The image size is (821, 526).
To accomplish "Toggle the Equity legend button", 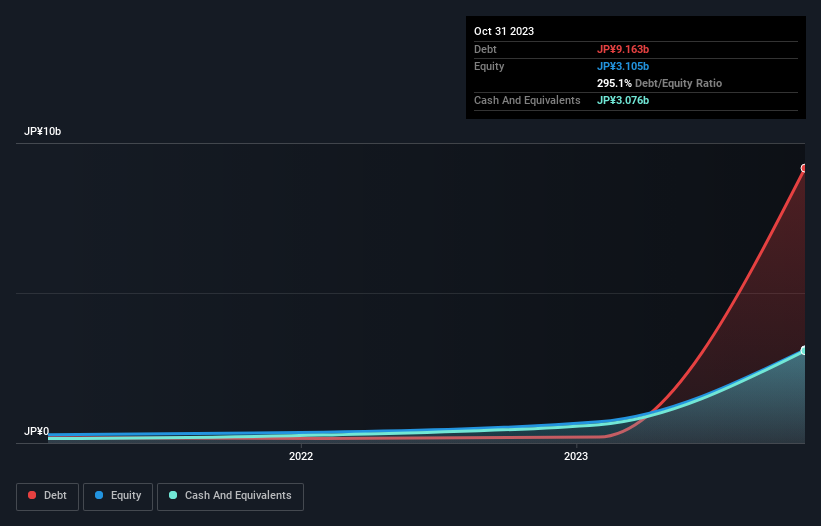I will pyautogui.click(x=118, y=496).
